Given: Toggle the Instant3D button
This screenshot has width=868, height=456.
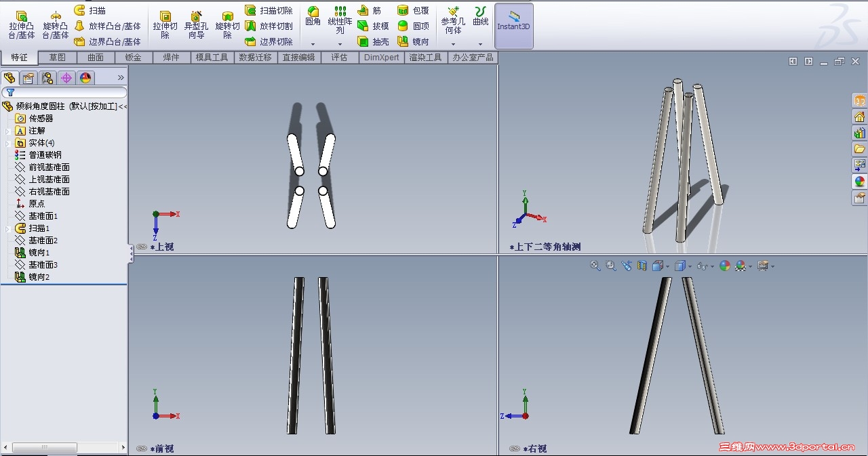Looking at the screenshot, I should (513, 26).
